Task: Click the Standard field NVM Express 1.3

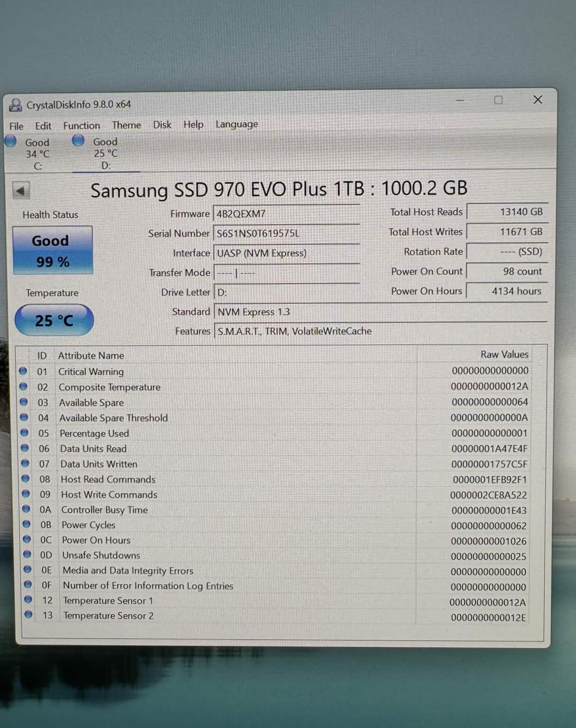Action: point(381,312)
